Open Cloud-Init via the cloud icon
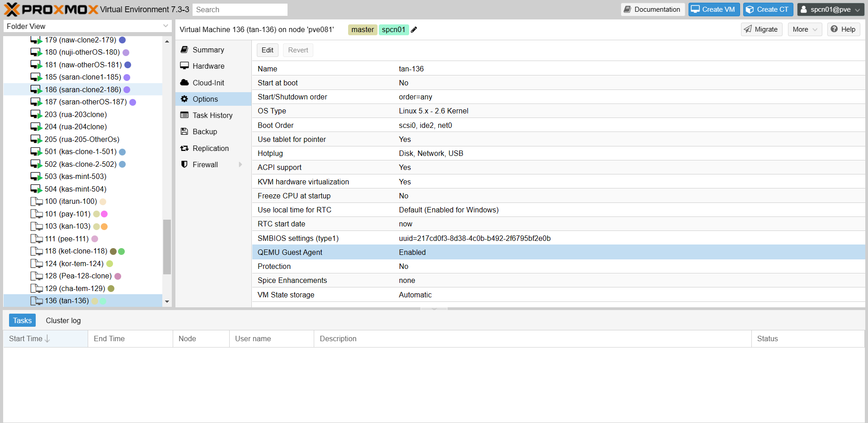Image resolution: width=868 pixels, height=423 pixels. click(x=184, y=83)
